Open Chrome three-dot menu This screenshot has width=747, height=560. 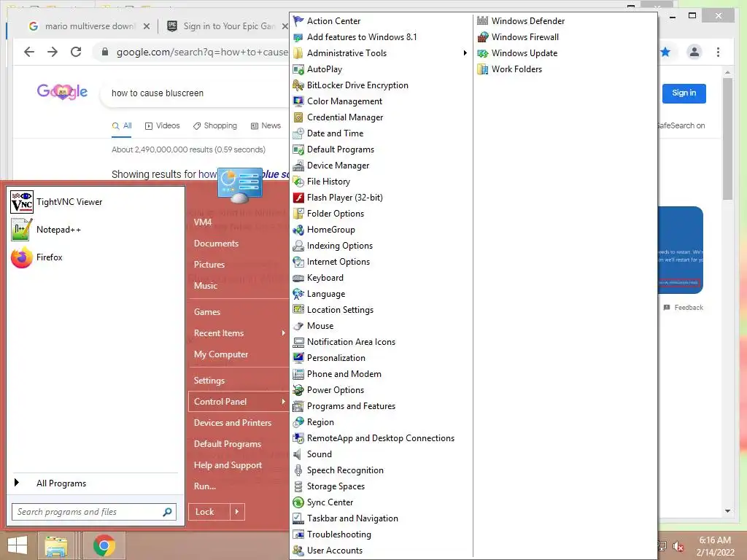click(718, 52)
